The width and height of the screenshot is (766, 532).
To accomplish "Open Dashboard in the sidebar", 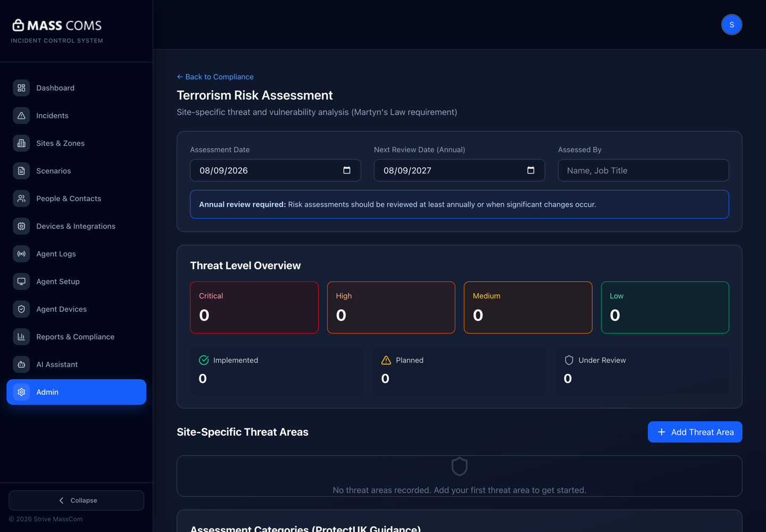I will pos(77,88).
